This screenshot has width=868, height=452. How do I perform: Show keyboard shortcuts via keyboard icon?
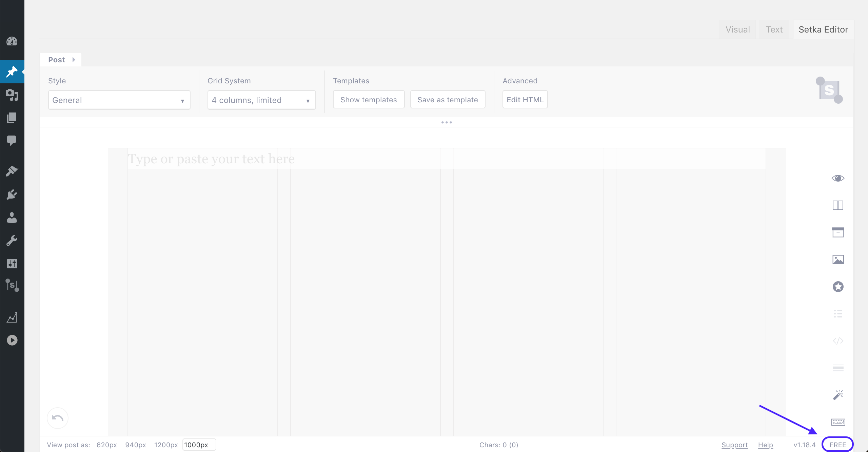pos(838,422)
